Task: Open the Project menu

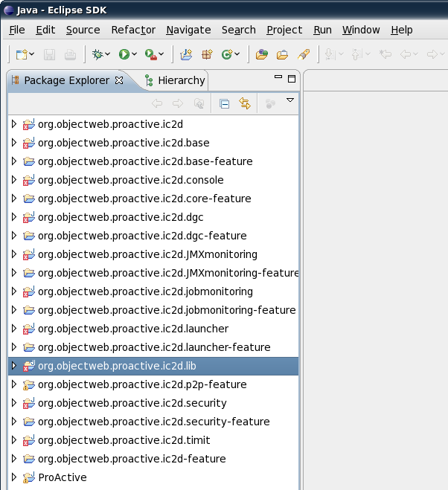Action: coord(284,30)
